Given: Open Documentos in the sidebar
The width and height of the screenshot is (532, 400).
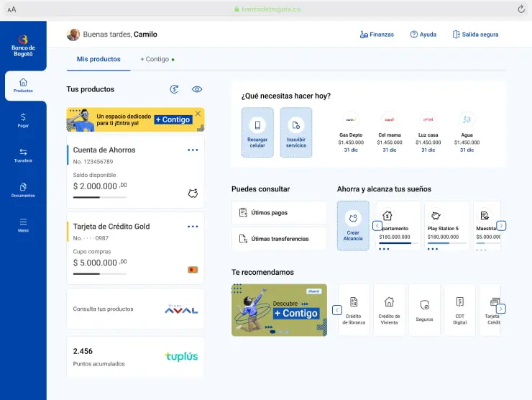Looking at the screenshot, I should 23,190.
